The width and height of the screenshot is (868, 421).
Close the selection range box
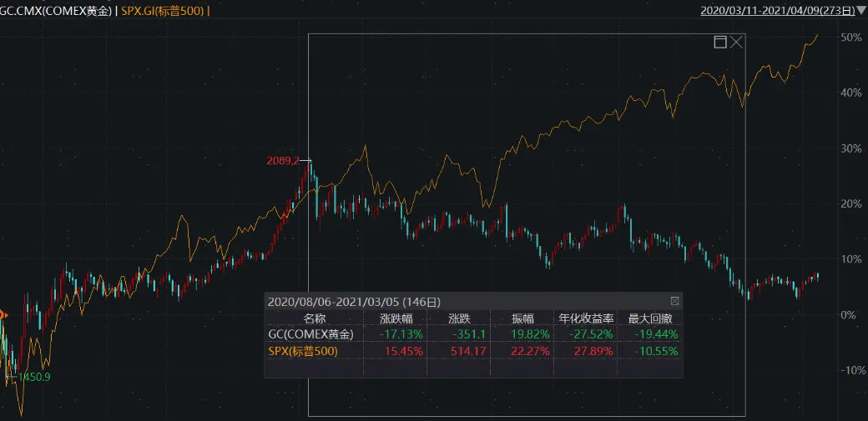pos(737,42)
